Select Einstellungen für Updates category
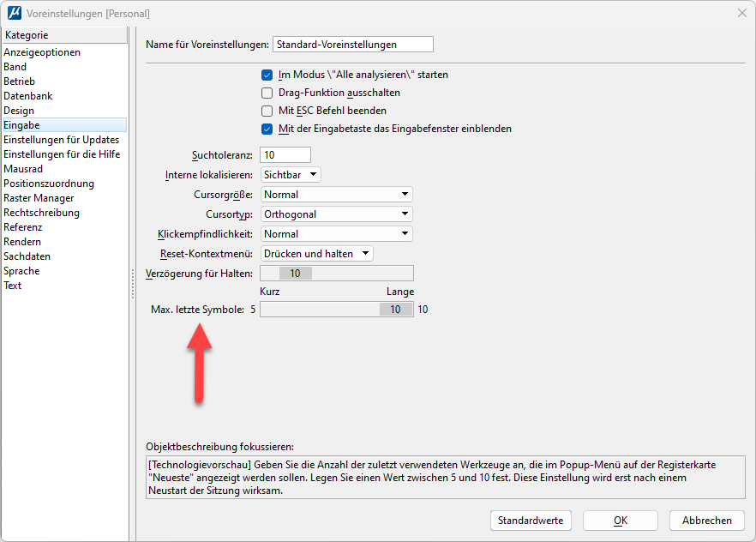The width and height of the screenshot is (756, 542). pos(64,139)
